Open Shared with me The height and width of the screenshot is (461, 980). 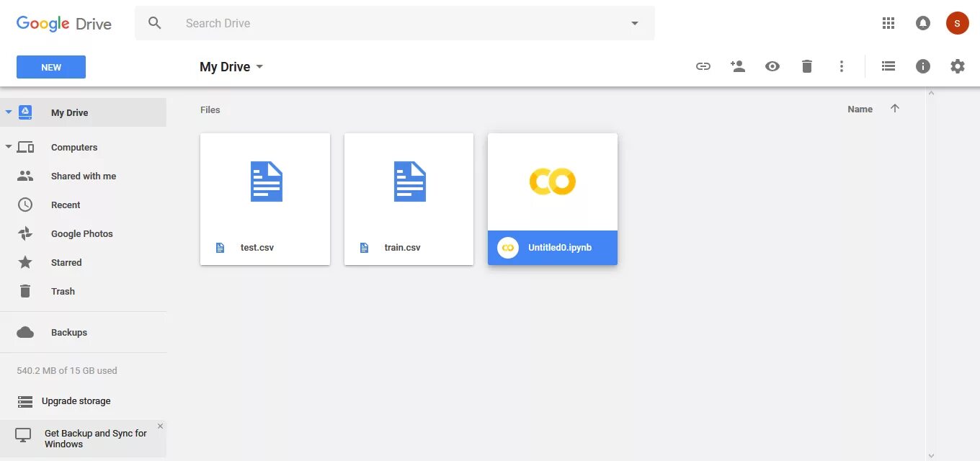point(83,176)
